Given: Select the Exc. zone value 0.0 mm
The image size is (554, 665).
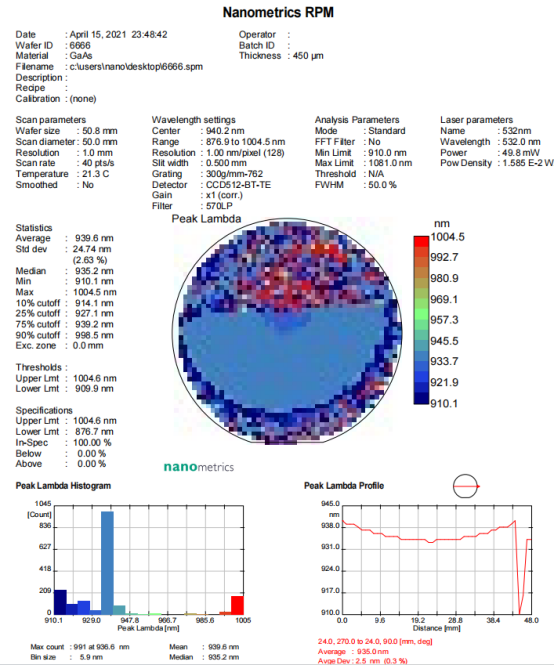Looking at the screenshot, I should 88,345.
